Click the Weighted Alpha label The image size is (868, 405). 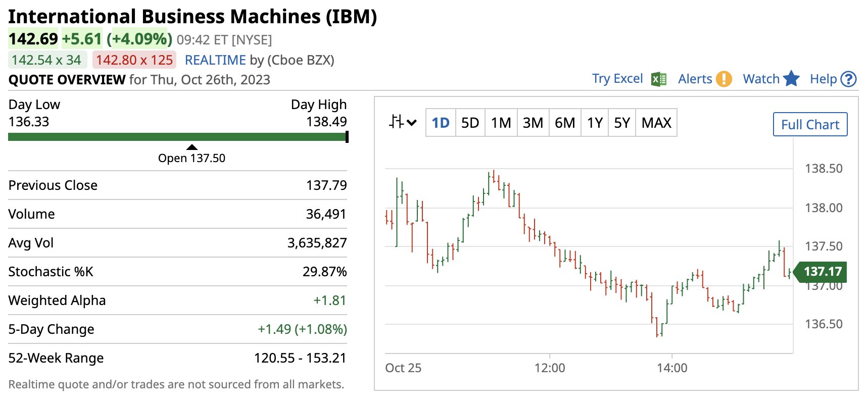pyautogui.click(x=57, y=300)
